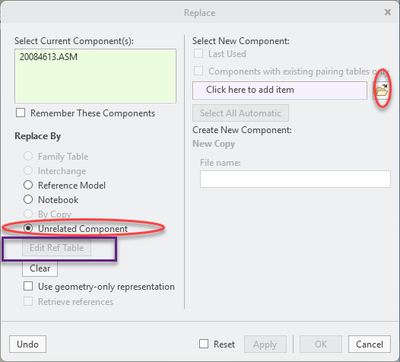Click the Apply button

coord(265,344)
